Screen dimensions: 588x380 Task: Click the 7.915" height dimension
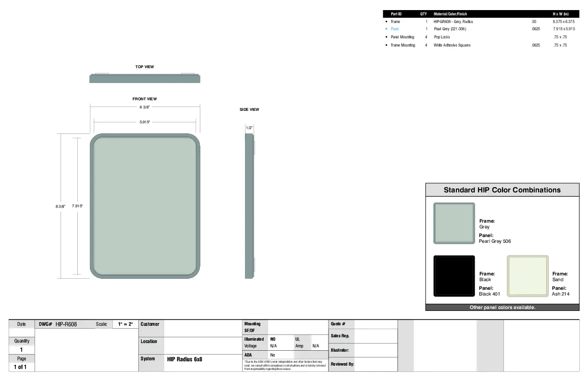pyautogui.click(x=77, y=206)
